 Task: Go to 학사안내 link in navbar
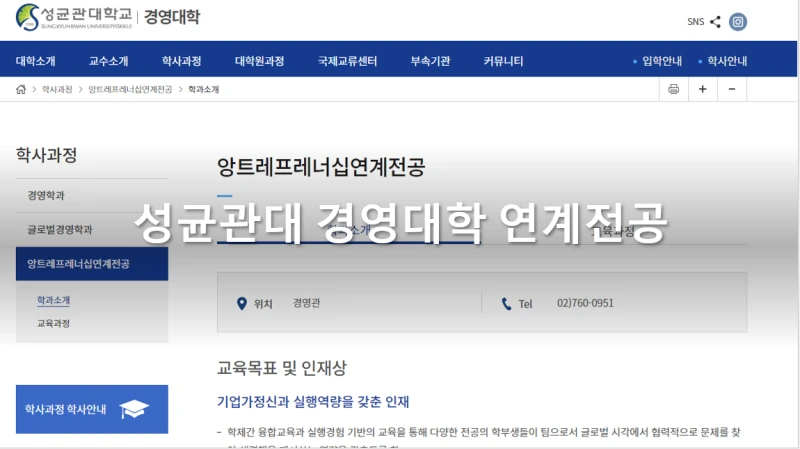[727, 61]
